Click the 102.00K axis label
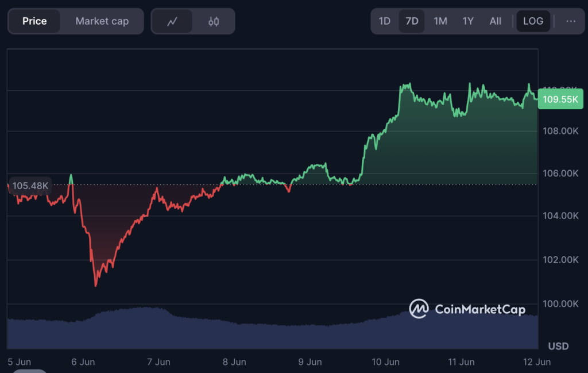588x373 pixels. click(560, 260)
